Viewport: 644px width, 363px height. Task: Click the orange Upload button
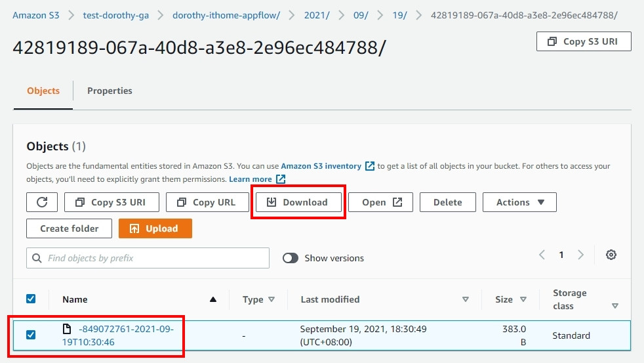pyautogui.click(x=155, y=228)
